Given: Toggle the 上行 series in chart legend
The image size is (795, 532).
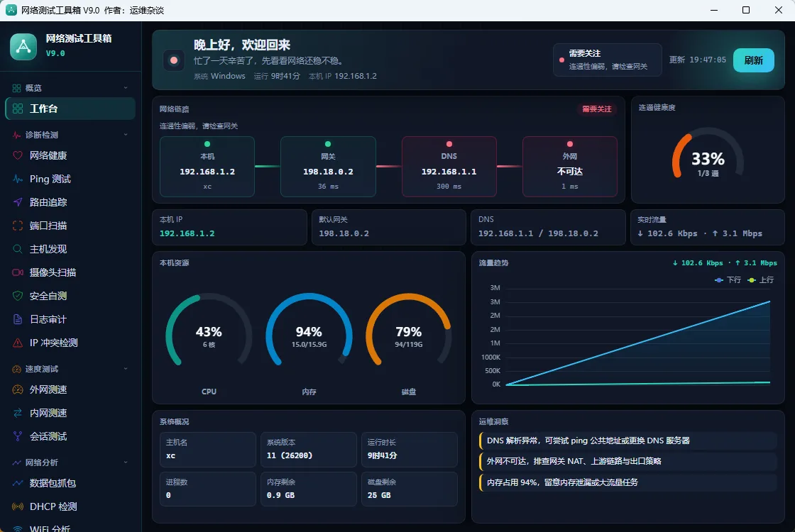Looking at the screenshot, I should tap(760, 279).
